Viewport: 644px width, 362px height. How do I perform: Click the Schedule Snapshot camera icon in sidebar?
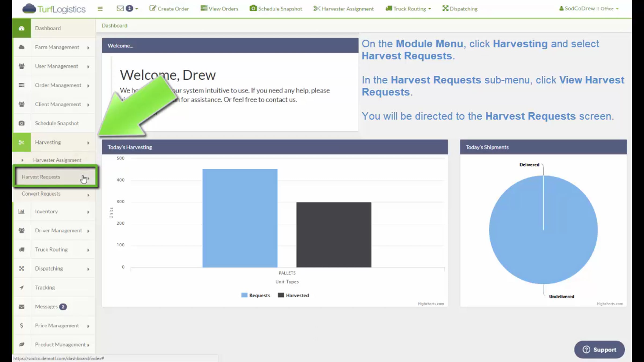(x=21, y=123)
